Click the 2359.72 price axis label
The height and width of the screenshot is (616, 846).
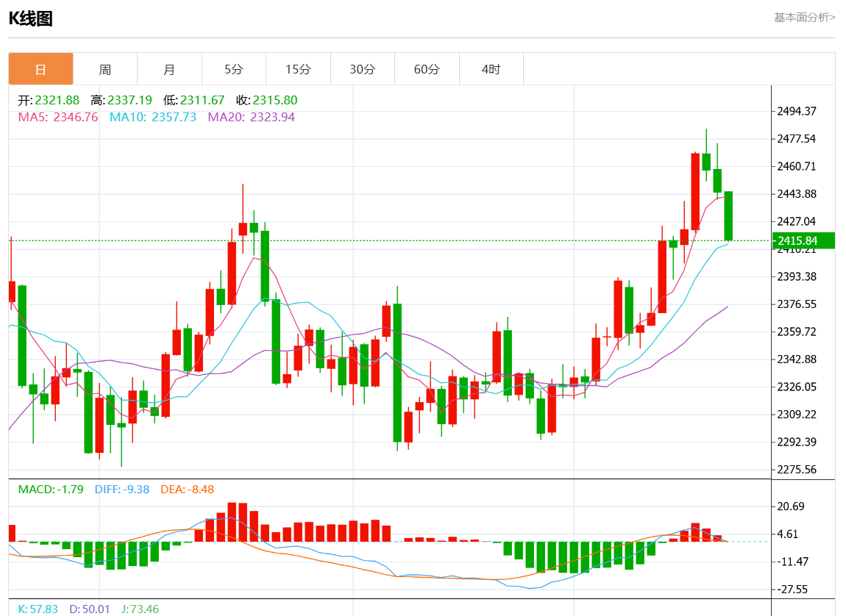point(797,332)
